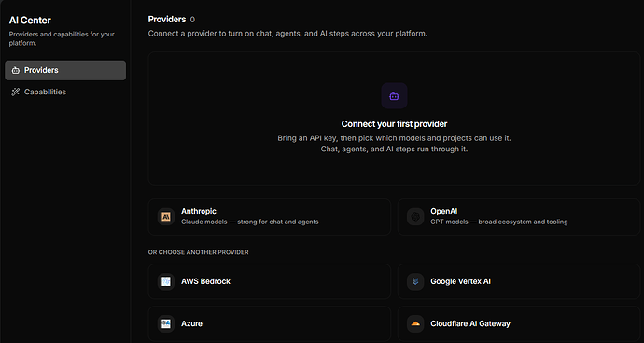Click the orange Cloudflare cloud icon
This screenshot has width=644, height=343.
tap(415, 323)
